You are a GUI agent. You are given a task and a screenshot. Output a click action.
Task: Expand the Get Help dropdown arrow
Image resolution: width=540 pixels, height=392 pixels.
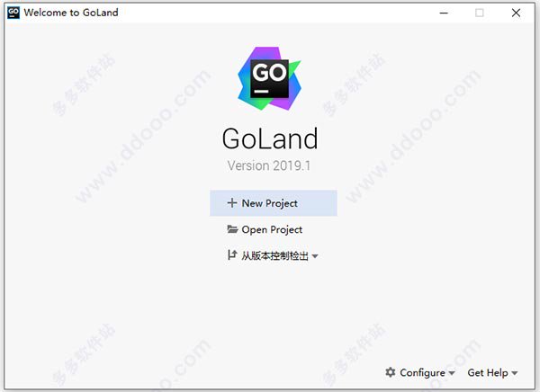[515, 373]
